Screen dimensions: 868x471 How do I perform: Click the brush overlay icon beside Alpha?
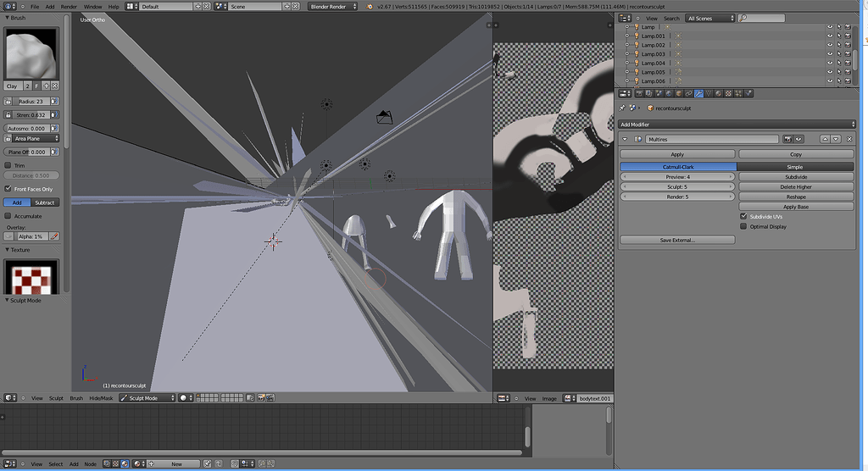pos(54,236)
